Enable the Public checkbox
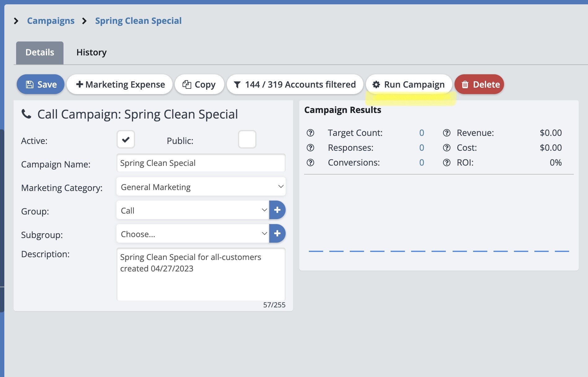The image size is (588, 377). [x=247, y=140]
